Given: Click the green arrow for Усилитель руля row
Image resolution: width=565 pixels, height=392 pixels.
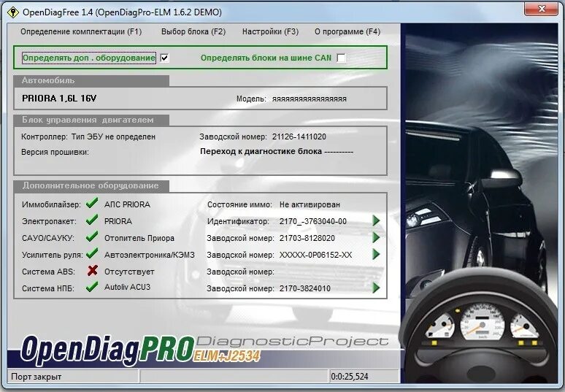Looking at the screenshot, I should coord(376,254).
